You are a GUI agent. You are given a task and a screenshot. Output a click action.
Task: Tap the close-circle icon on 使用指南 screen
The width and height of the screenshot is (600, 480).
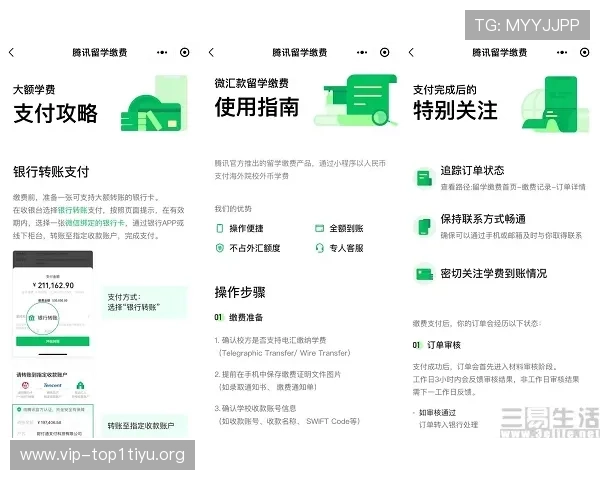[385, 52]
